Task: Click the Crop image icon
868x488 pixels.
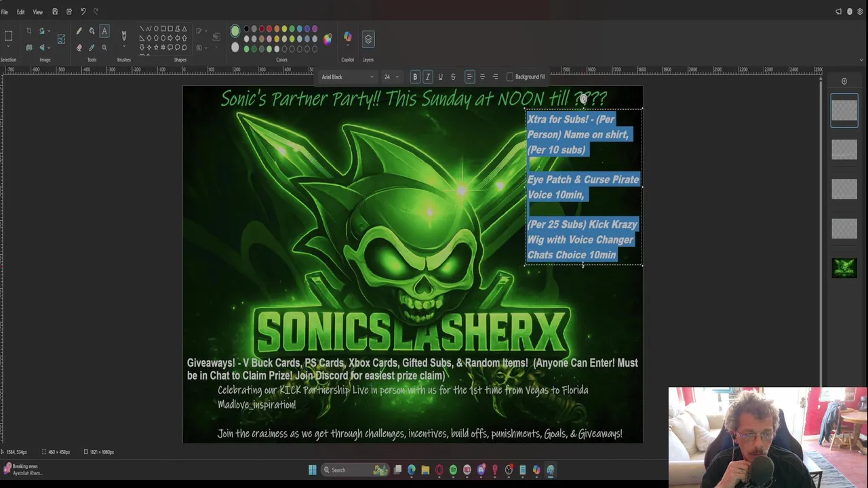Action: point(28,30)
